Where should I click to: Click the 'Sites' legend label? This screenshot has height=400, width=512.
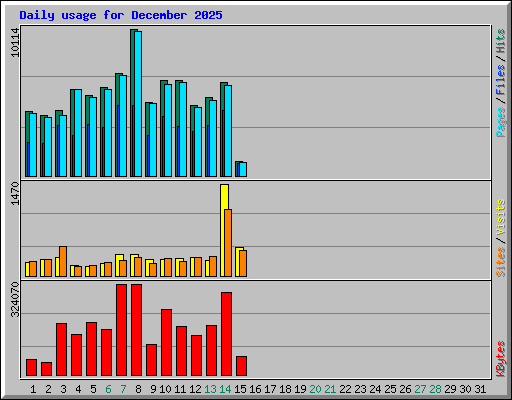(x=501, y=262)
